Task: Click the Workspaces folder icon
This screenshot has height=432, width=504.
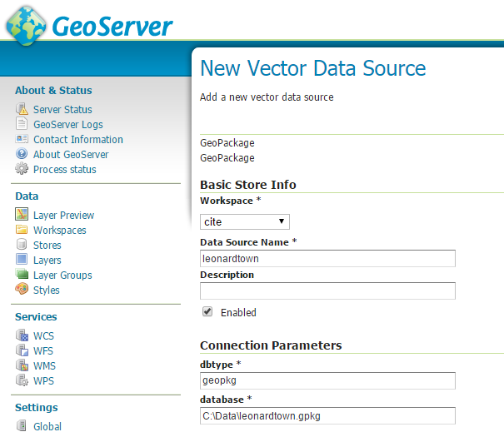Action: 22,230
